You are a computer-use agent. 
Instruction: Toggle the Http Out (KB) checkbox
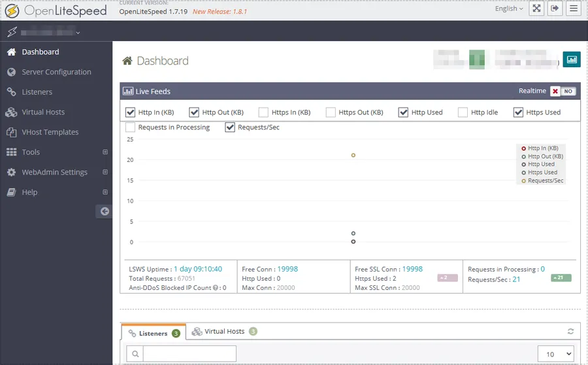point(194,112)
